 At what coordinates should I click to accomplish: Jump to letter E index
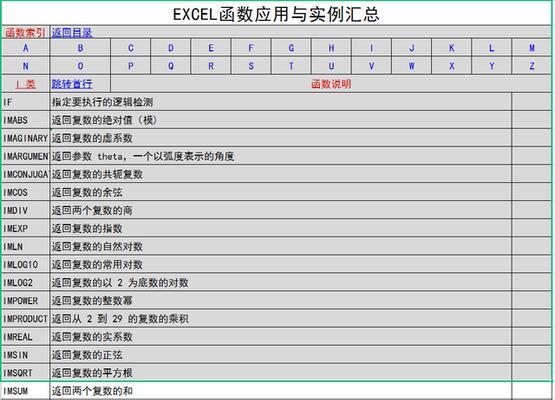pos(211,48)
